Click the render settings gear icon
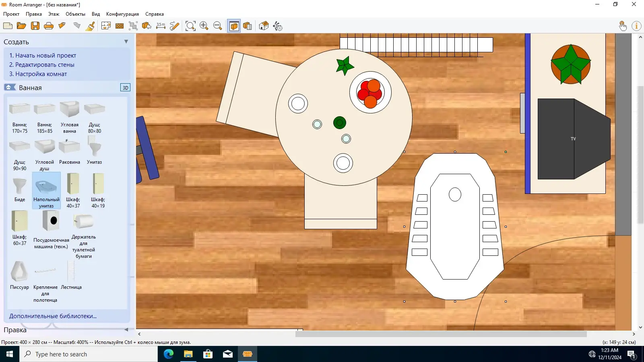The width and height of the screenshot is (644, 362). (278, 26)
